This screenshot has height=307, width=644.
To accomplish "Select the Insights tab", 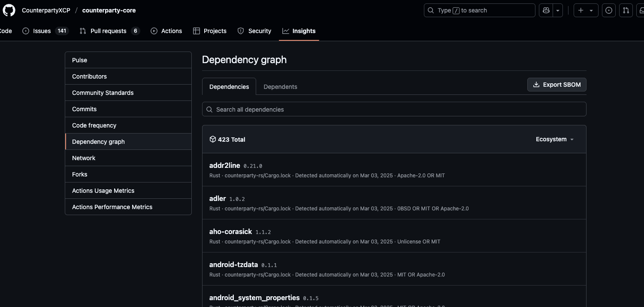I will pos(299,31).
